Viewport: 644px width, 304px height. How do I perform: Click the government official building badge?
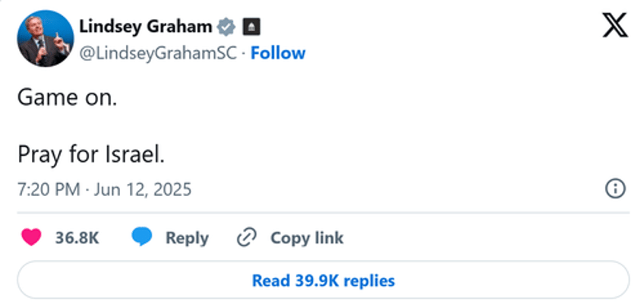pyautogui.click(x=251, y=27)
